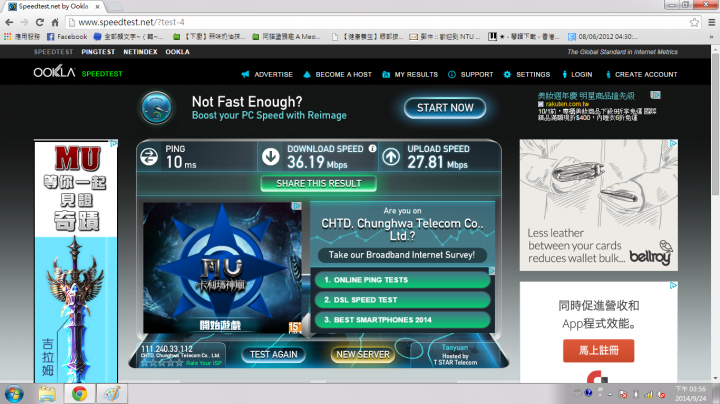Switch to the OOKLA top tab
720x404 pixels.
click(177, 52)
